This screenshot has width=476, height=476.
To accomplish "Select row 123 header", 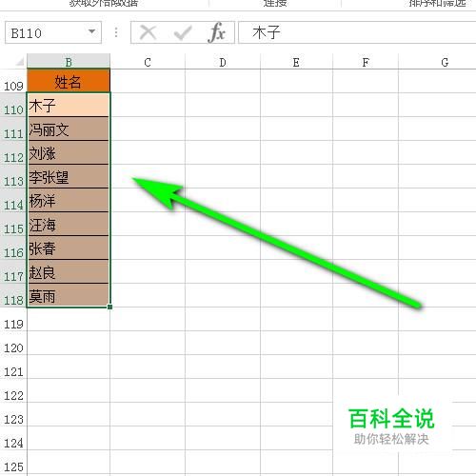I will (x=13, y=414).
